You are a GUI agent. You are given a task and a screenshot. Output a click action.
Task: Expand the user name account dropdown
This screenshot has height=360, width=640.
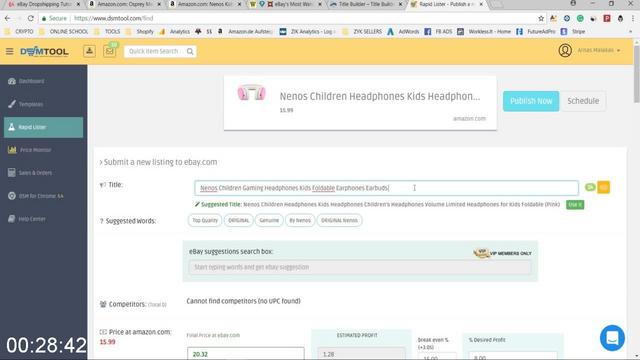[x=598, y=50]
